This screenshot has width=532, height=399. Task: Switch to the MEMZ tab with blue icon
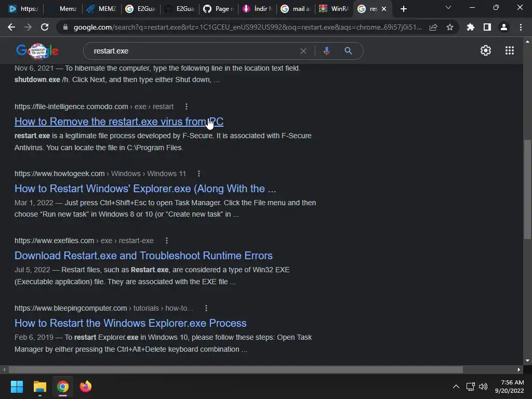[x=101, y=9]
